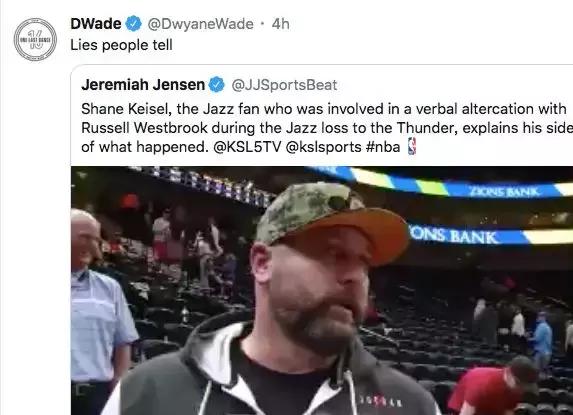This screenshot has height=415, width=573.
Task: Open the DWade display name profile link
Action: click(x=96, y=24)
